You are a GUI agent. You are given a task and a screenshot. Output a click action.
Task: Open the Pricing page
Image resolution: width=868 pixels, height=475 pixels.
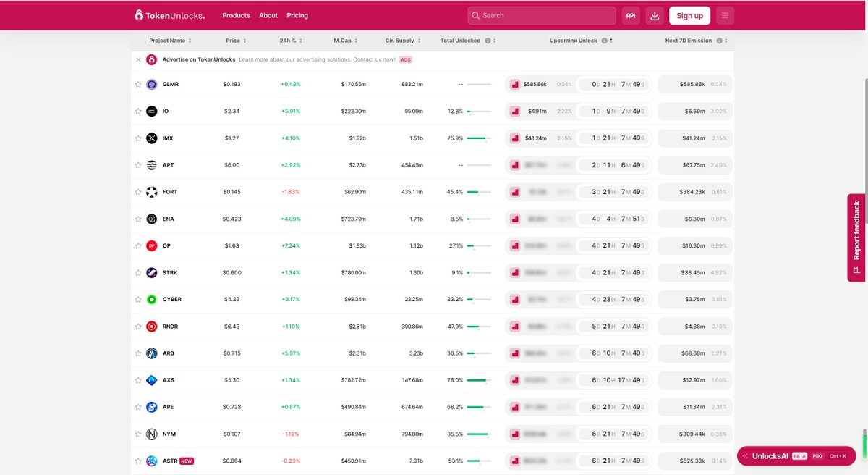[297, 15]
